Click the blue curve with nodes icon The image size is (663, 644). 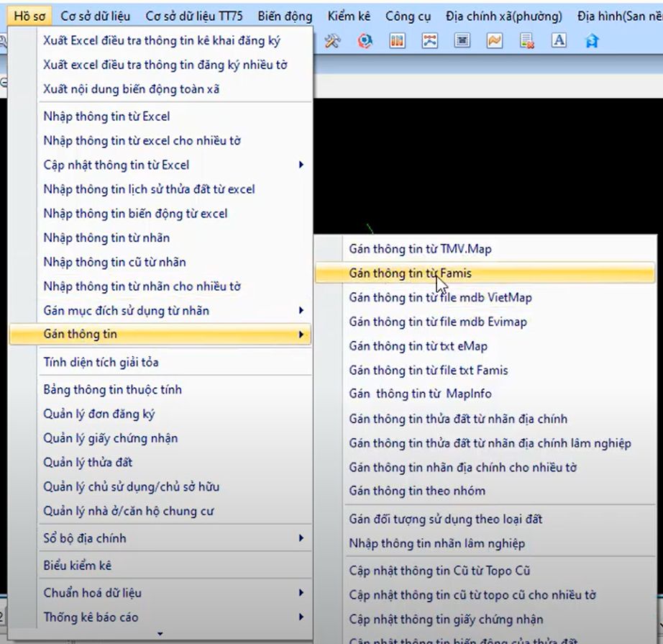(x=430, y=41)
